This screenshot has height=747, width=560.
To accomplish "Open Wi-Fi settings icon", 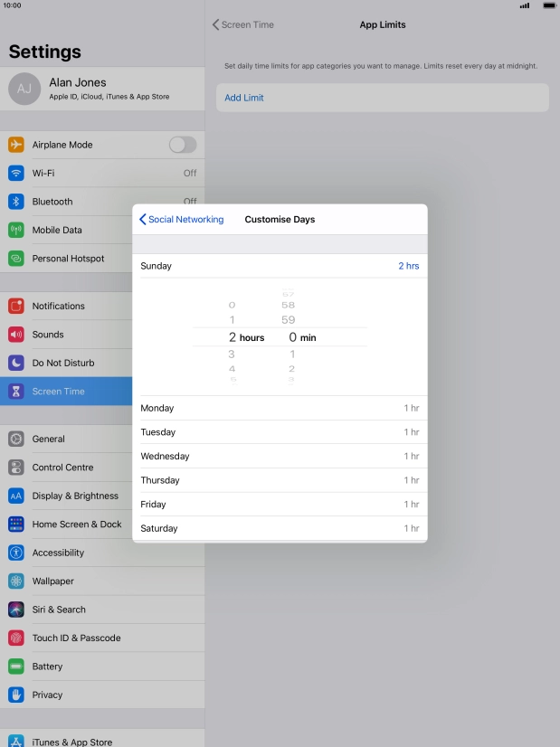I will pyautogui.click(x=16, y=173).
